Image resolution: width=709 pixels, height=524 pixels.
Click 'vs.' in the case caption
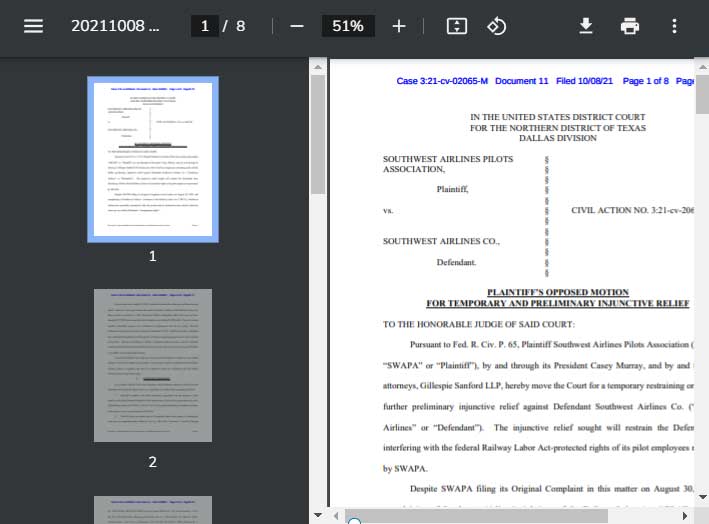pyautogui.click(x=388, y=210)
